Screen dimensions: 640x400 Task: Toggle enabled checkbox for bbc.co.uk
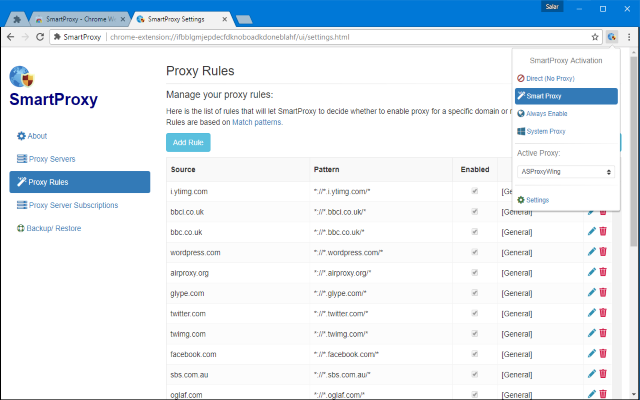pyautogui.click(x=475, y=232)
